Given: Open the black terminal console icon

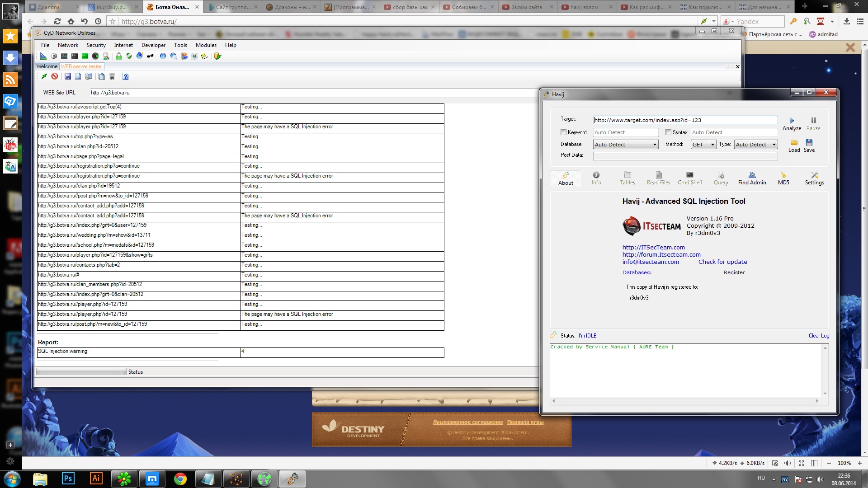Looking at the screenshot, I should point(75,56).
